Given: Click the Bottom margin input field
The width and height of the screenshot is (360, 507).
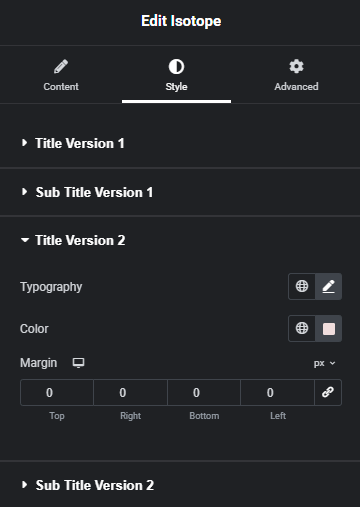Looking at the screenshot, I should click(204, 392).
